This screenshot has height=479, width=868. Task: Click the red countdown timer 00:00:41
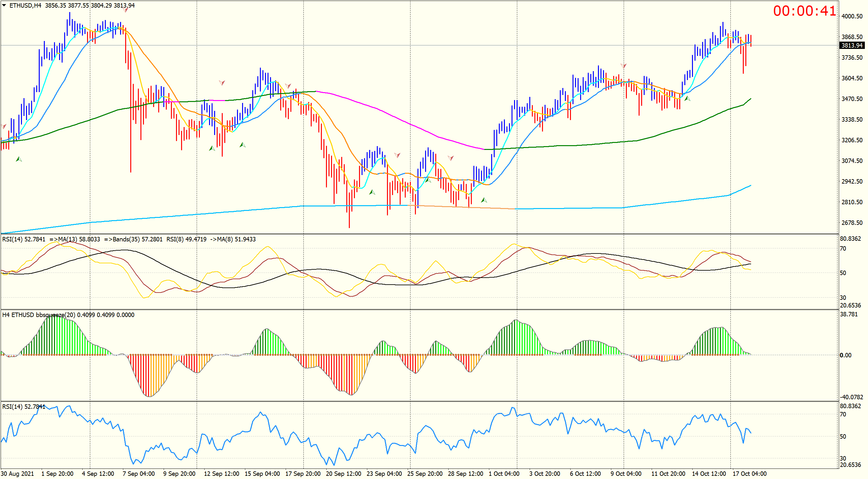click(804, 11)
